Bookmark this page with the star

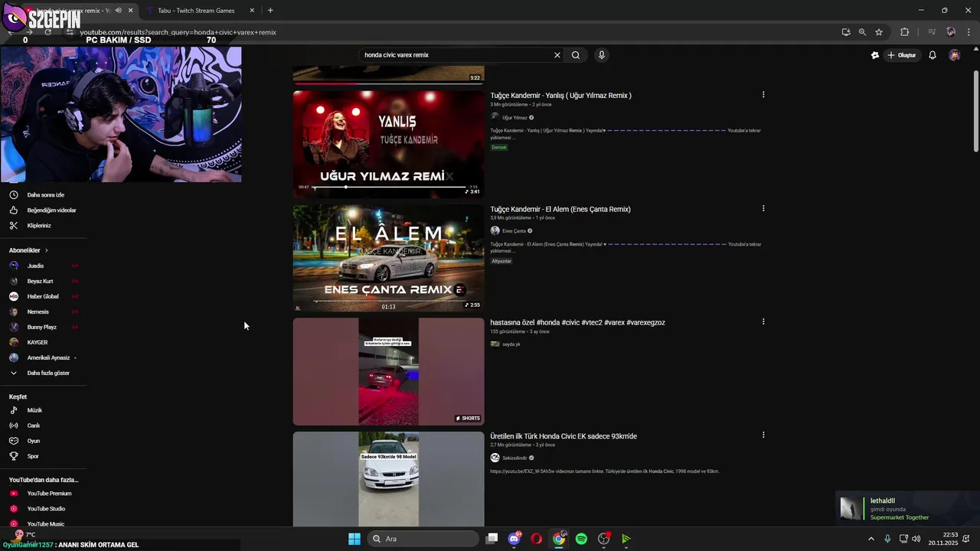pos(879,32)
